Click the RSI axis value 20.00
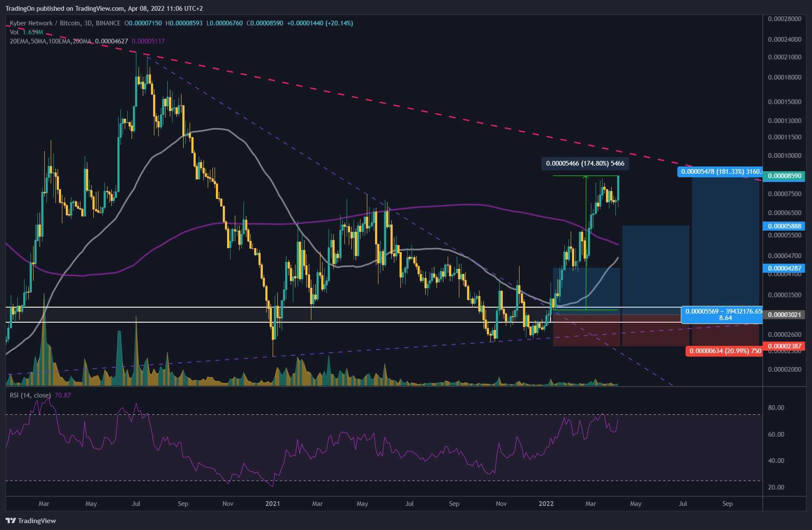This screenshot has height=530, width=812. pos(776,487)
